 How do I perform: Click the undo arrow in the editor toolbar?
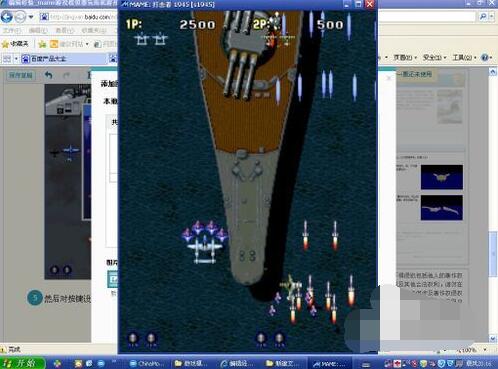pos(49,75)
